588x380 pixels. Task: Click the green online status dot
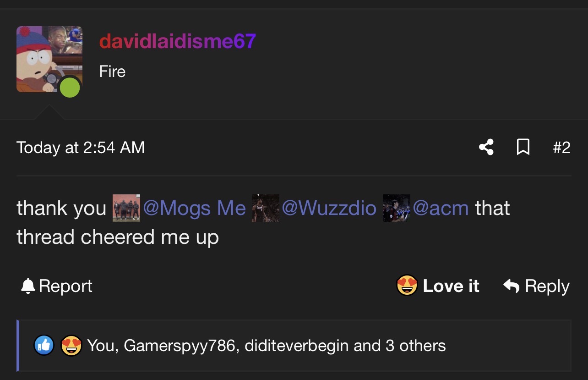pos(70,87)
